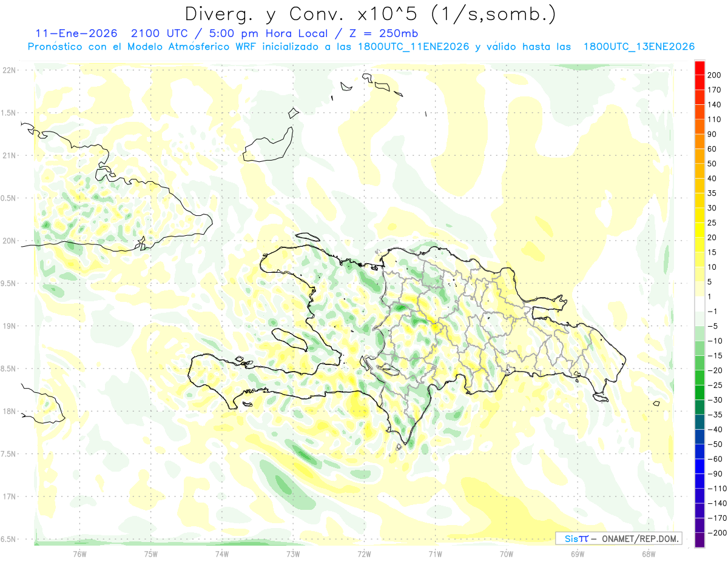Click latitude label '7.5N'
Screen dimensions: 728x562
[x=8, y=454]
